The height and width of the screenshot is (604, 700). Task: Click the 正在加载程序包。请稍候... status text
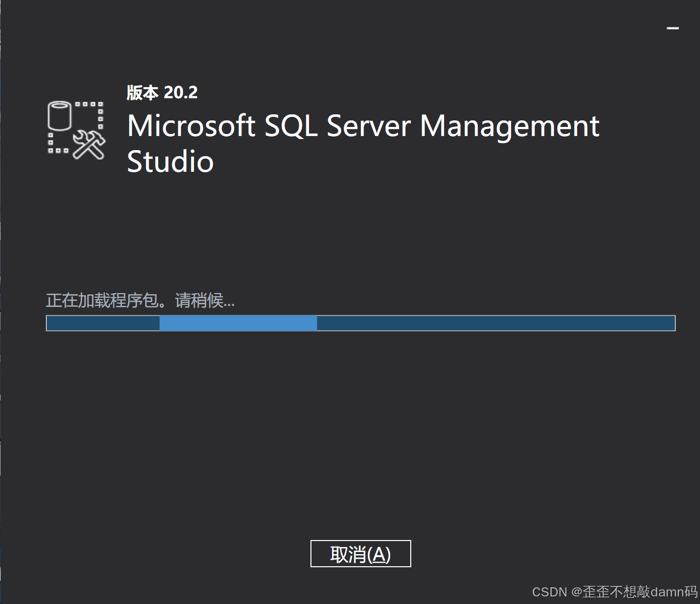140,301
